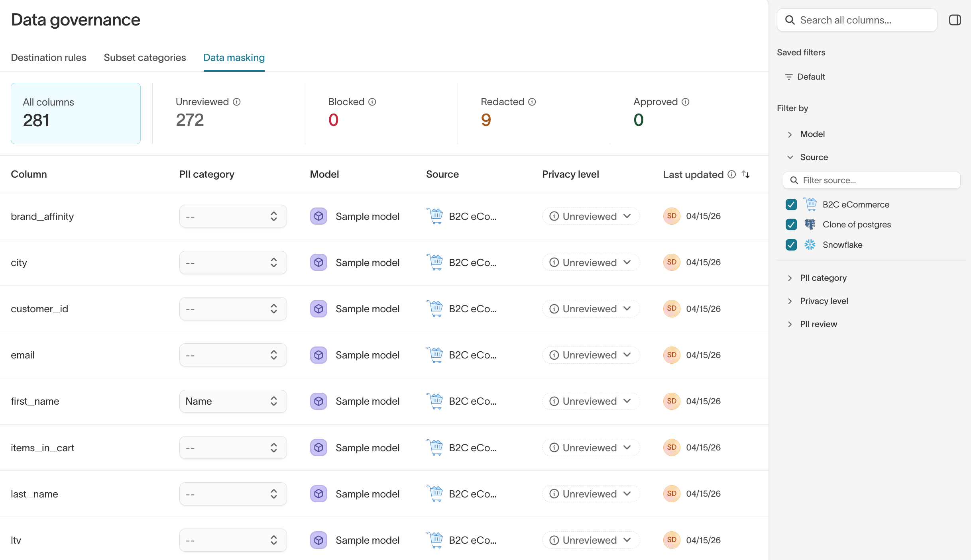Click the search magnifier icon in top search
The image size is (971, 560).
(x=790, y=20)
